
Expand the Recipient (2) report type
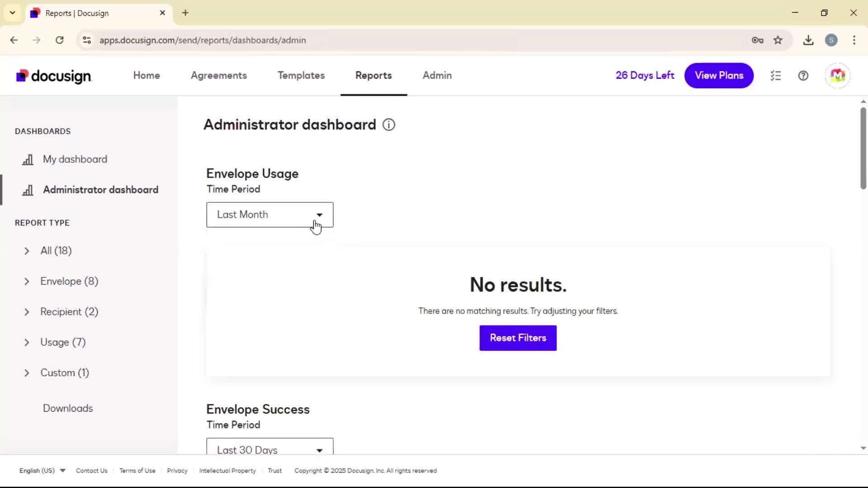coord(27,312)
